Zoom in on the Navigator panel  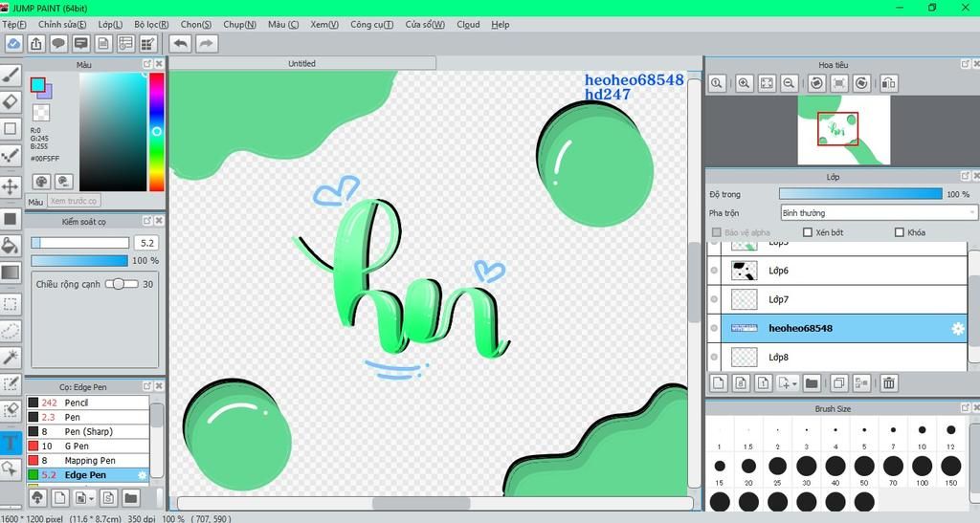[744, 83]
